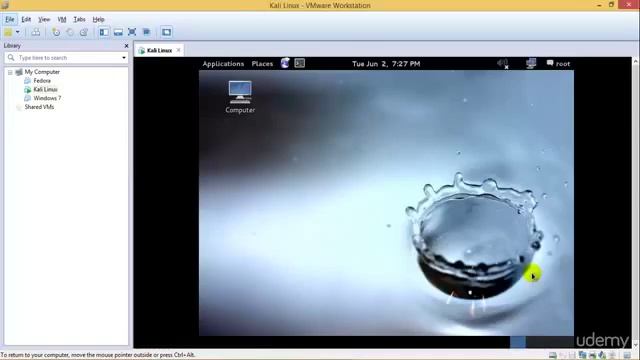Open the VM menu
640x360 pixels.
point(62,19)
